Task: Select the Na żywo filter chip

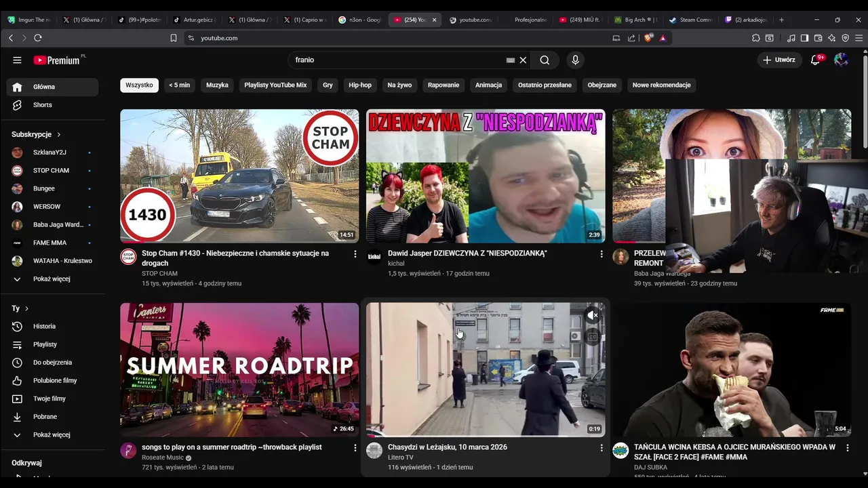Action: pyautogui.click(x=399, y=85)
